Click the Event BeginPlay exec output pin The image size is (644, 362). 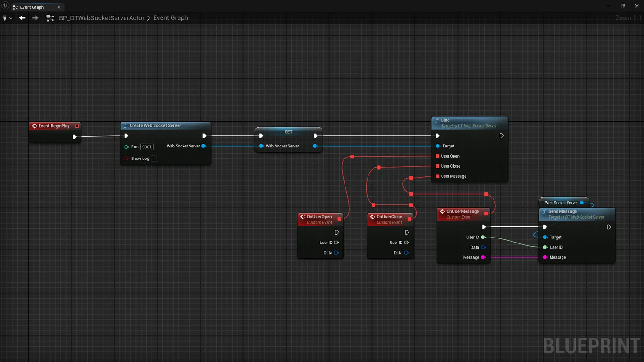point(75,136)
